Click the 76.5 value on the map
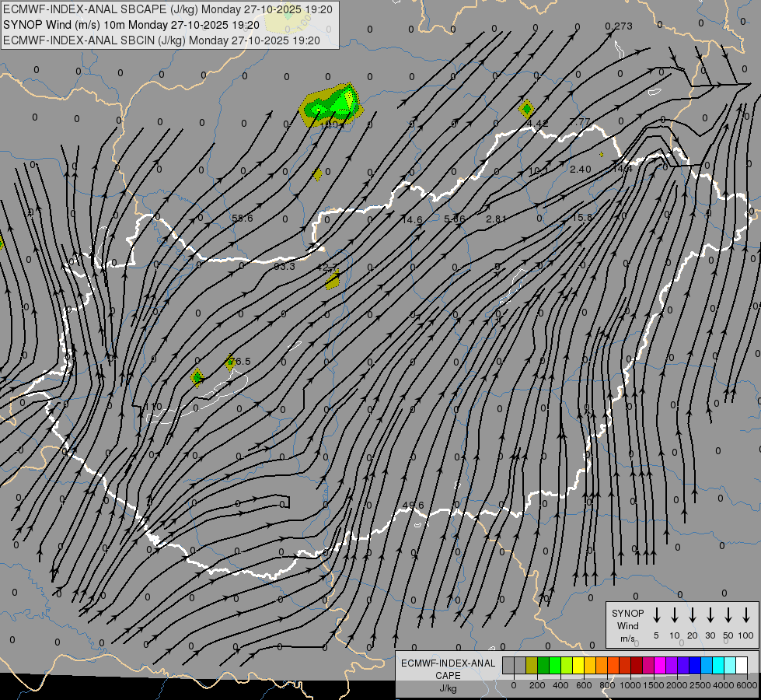 click(239, 361)
